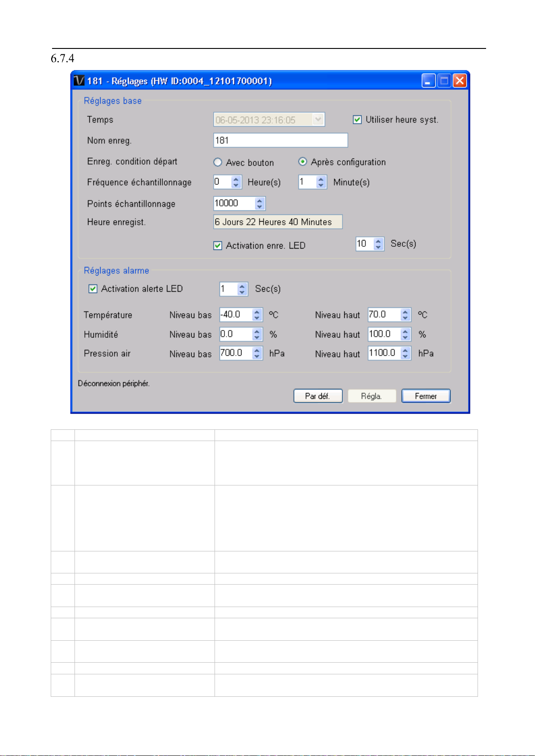Click the app logo icon in title bar
The width and height of the screenshot is (535, 756).
pyautogui.click(x=79, y=81)
